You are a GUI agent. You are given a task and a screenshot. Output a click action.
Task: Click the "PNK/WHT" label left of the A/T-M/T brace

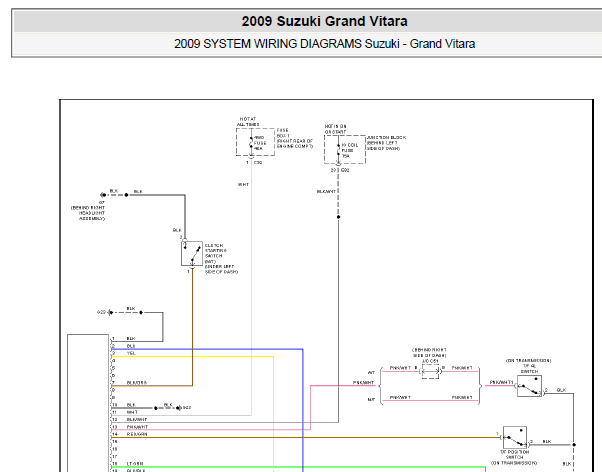(x=364, y=383)
